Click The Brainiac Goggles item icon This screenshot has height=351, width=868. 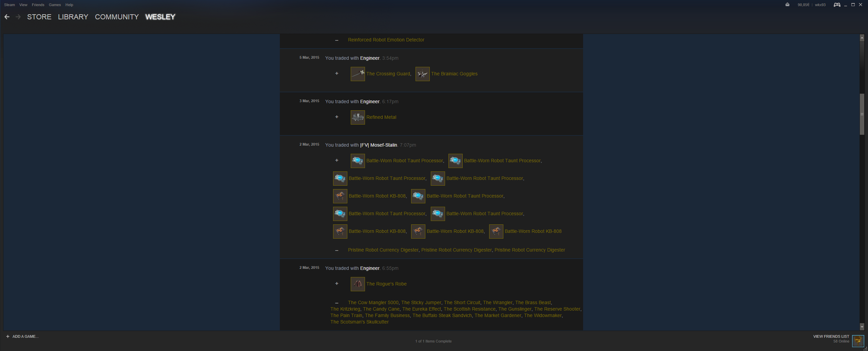pyautogui.click(x=422, y=74)
